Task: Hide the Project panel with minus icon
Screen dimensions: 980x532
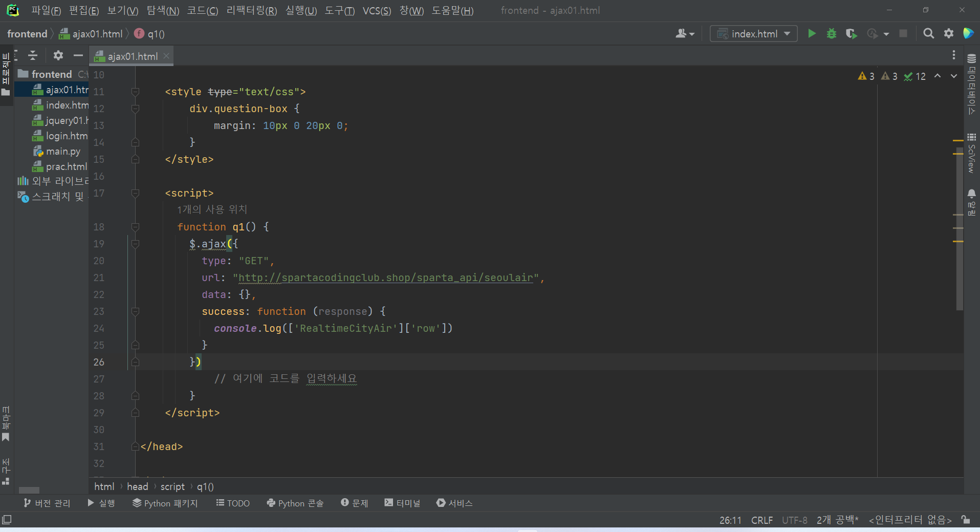Action: pyautogui.click(x=78, y=56)
